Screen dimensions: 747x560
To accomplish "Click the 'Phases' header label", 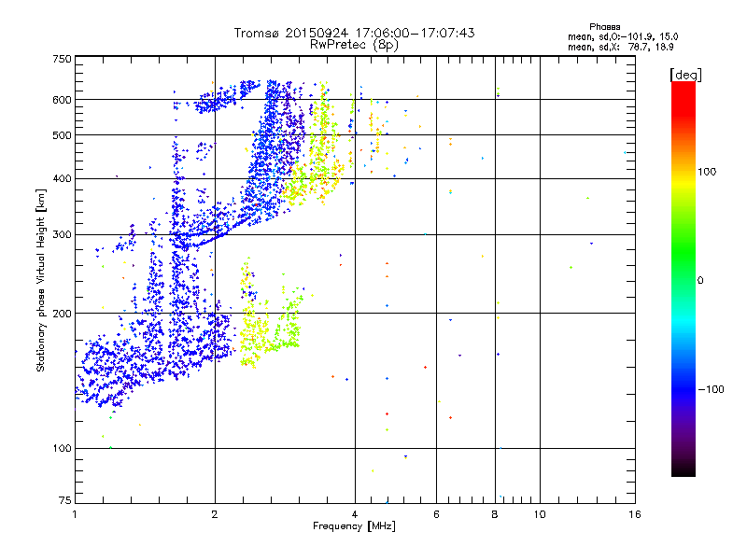I will [604, 27].
